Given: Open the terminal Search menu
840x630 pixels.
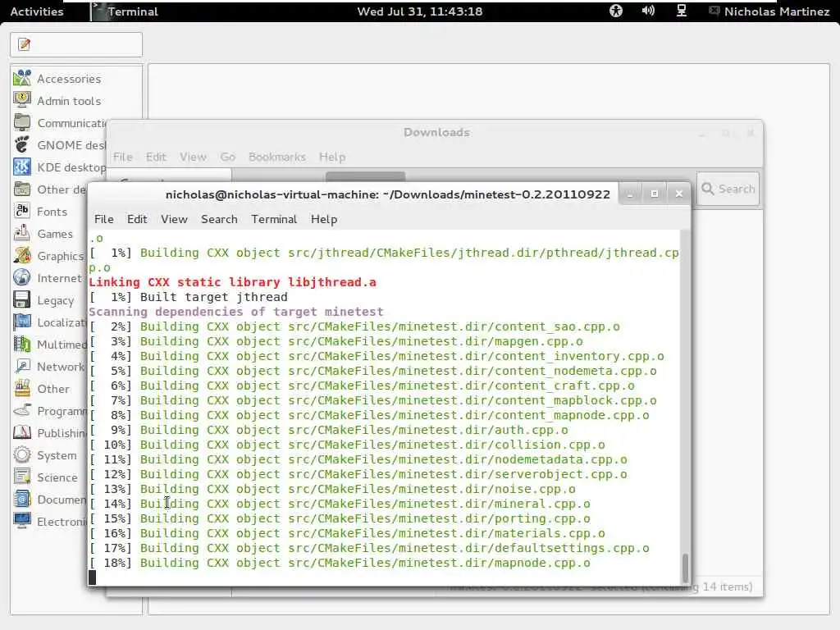Looking at the screenshot, I should tap(219, 219).
